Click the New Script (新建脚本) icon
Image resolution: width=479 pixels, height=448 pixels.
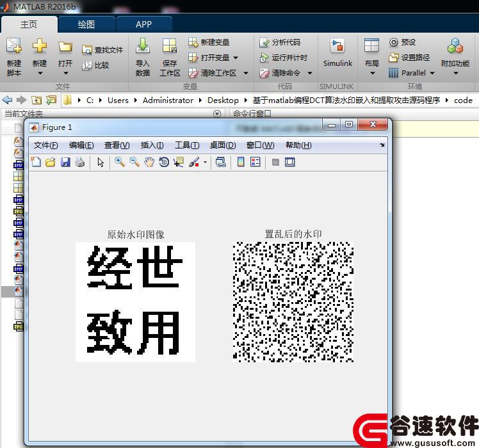[x=14, y=46]
